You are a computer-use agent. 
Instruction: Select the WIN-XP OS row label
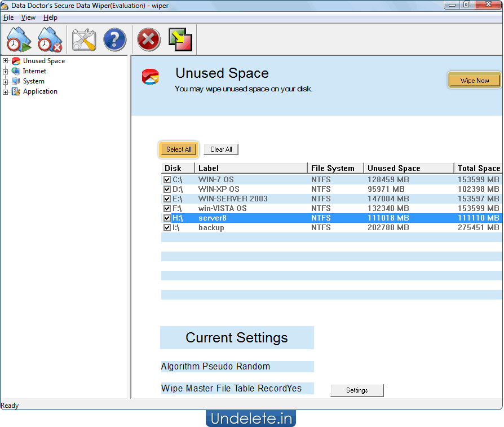click(219, 189)
